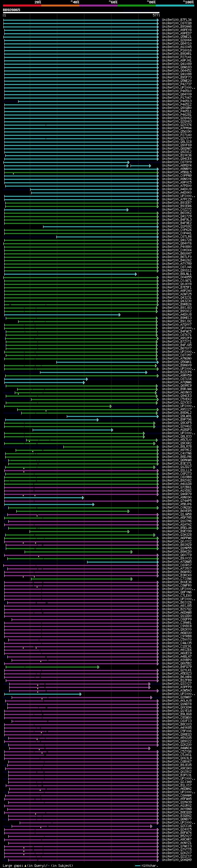
Task: Select hit label UniRef100_Q9XG11
Action: pos(176,271)
